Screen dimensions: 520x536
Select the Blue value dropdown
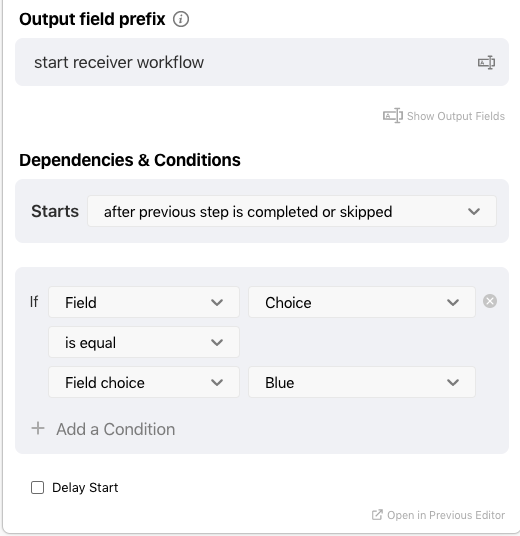click(362, 382)
